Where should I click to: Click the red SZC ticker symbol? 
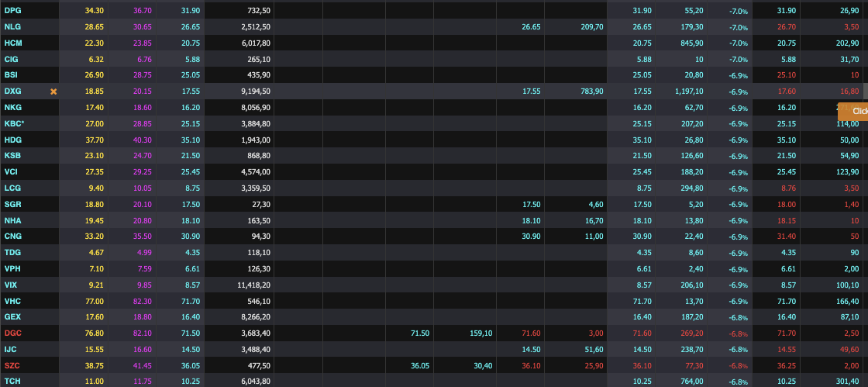click(x=12, y=365)
